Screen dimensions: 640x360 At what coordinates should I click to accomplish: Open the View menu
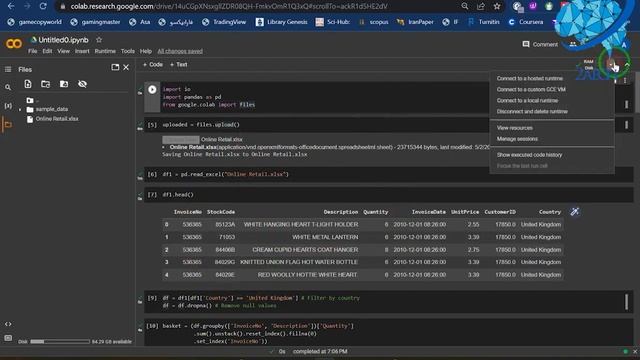pyautogui.click(x=63, y=51)
